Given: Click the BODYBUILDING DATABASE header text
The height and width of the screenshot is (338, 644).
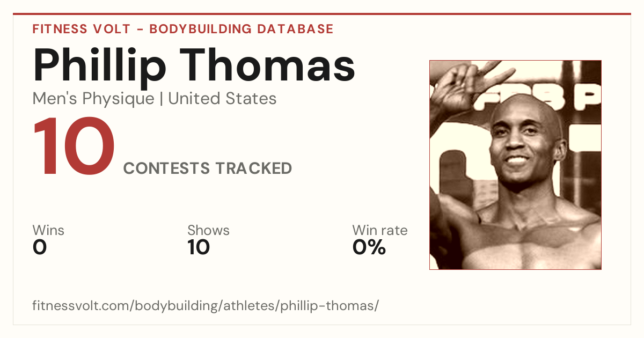Looking at the screenshot, I should (241, 29).
